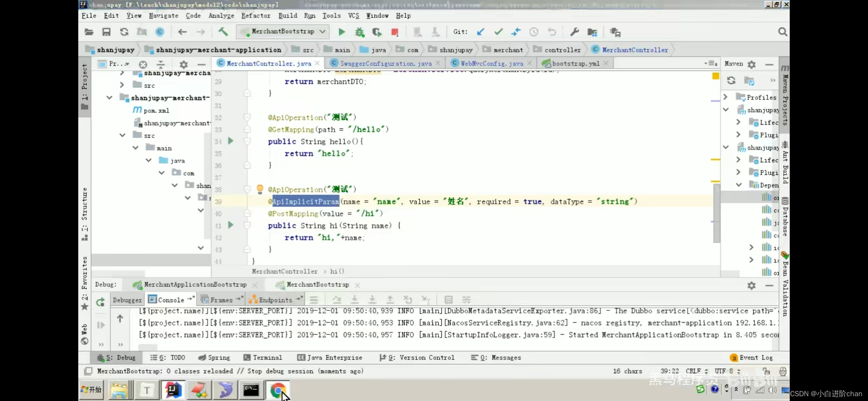Show hidden editor tabs list
This screenshot has width=868, height=401.
pos(711,63)
